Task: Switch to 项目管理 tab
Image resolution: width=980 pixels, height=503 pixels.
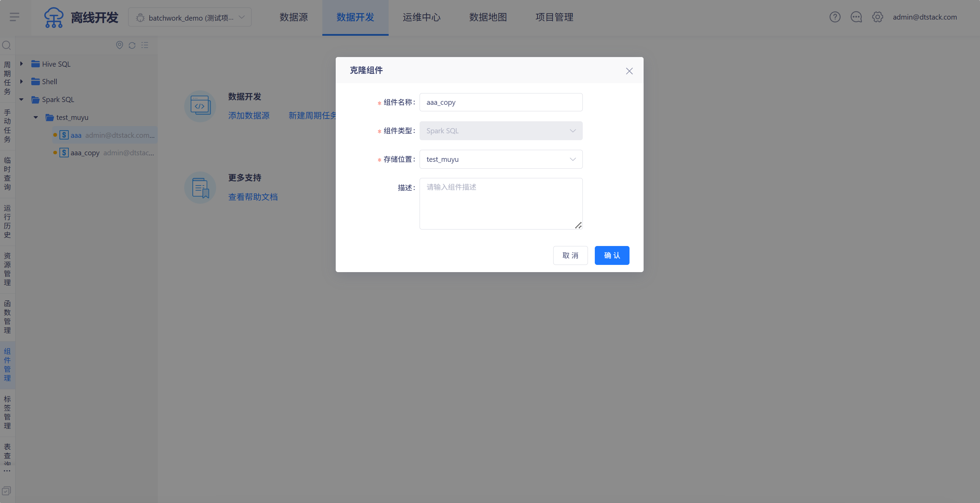Action: pyautogui.click(x=554, y=18)
